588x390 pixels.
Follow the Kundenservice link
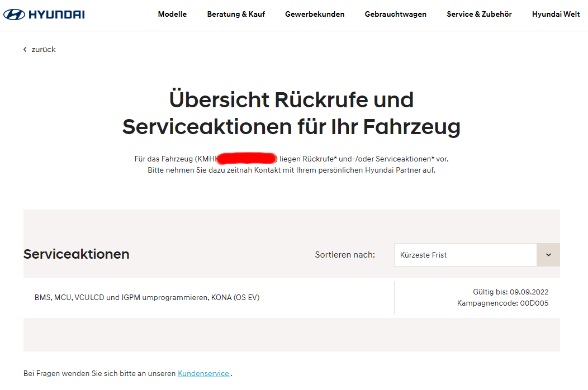pyautogui.click(x=203, y=373)
